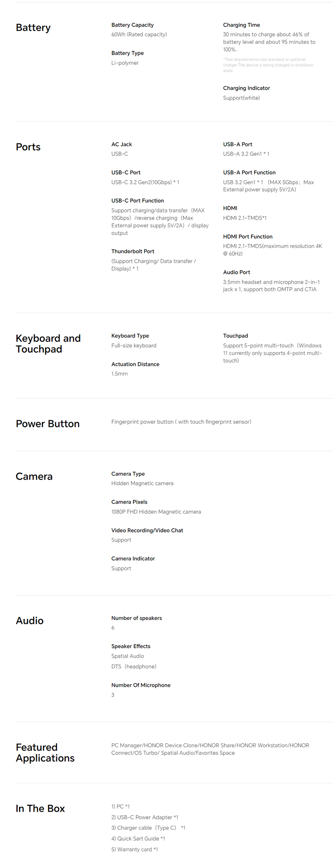Click the Audio Port label

pyautogui.click(x=236, y=272)
